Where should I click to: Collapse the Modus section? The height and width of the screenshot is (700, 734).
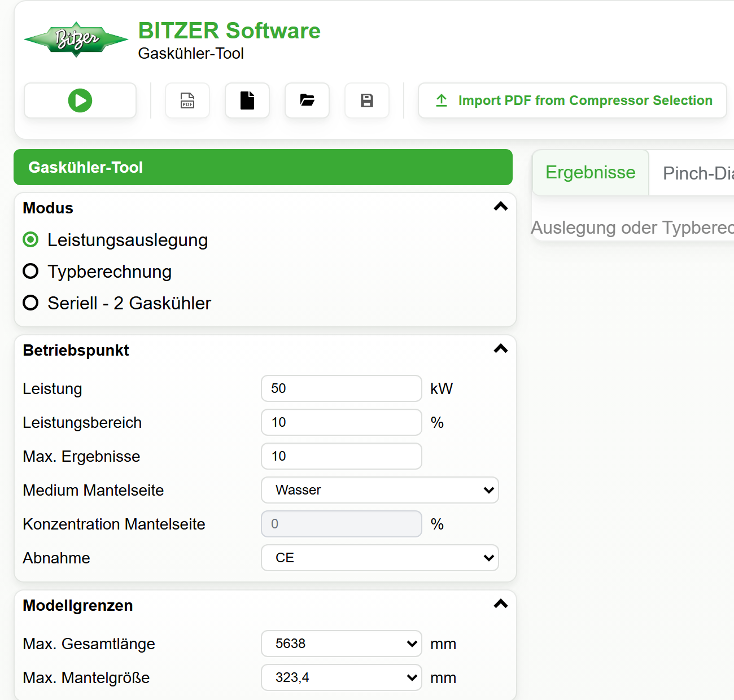coord(501,207)
